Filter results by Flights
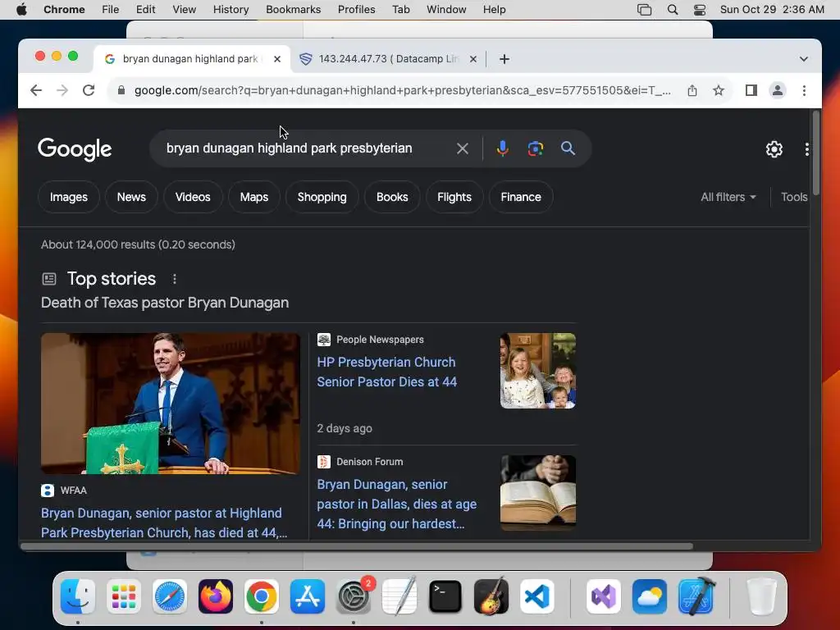This screenshot has height=630, width=840. point(454,197)
